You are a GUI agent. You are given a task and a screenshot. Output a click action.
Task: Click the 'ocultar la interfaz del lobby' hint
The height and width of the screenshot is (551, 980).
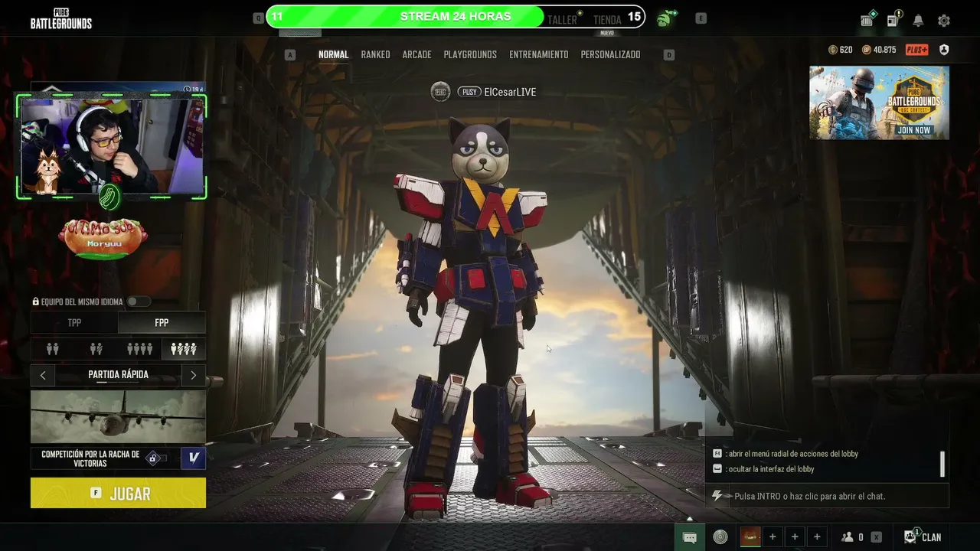(x=771, y=469)
